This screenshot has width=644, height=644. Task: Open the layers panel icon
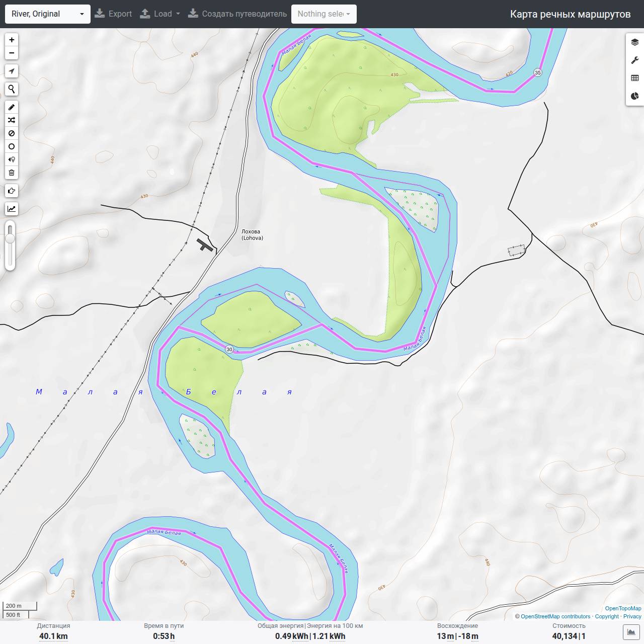(635, 42)
